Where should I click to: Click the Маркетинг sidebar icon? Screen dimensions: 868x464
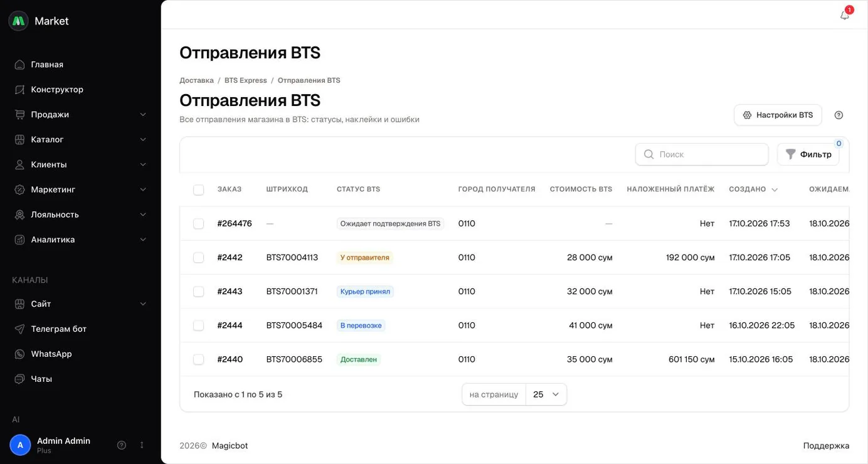19,190
